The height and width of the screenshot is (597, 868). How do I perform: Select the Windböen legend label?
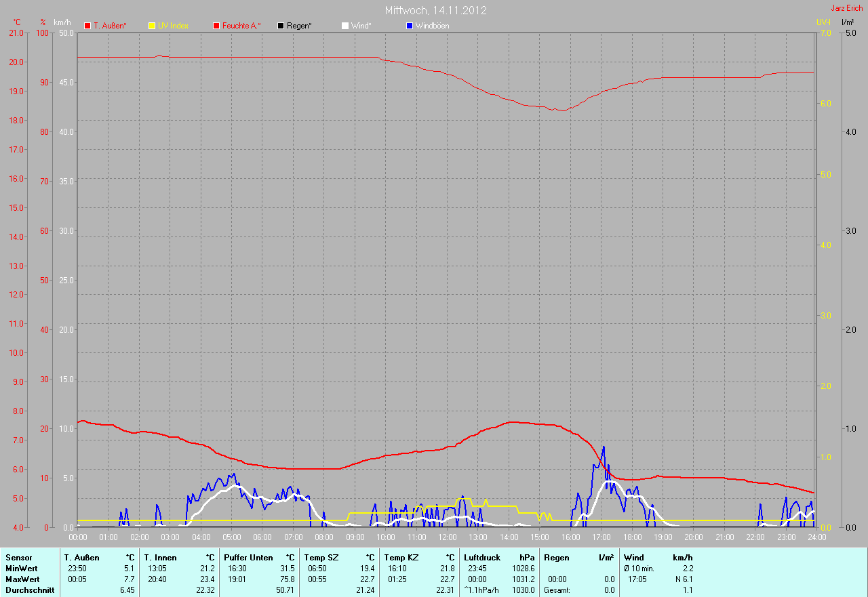click(x=432, y=26)
